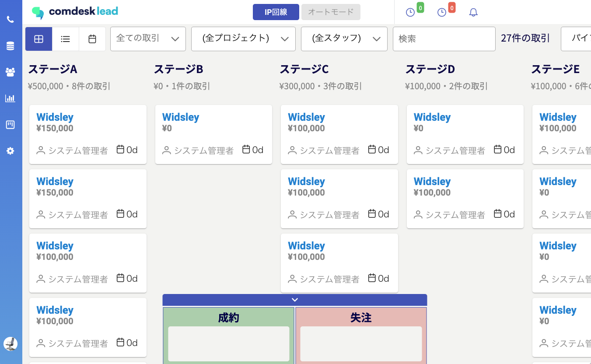Image resolution: width=591 pixels, height=364 pixels.
Task: Open the 全プロジェクト filter dropdown
Action: pos(243,39)
